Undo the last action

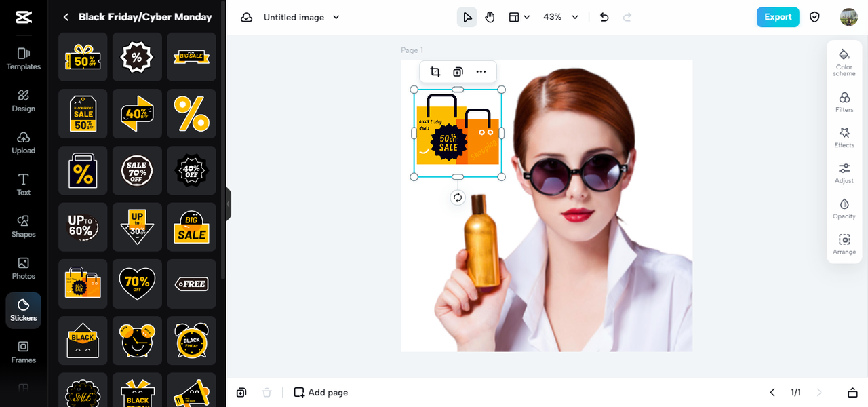604,17
